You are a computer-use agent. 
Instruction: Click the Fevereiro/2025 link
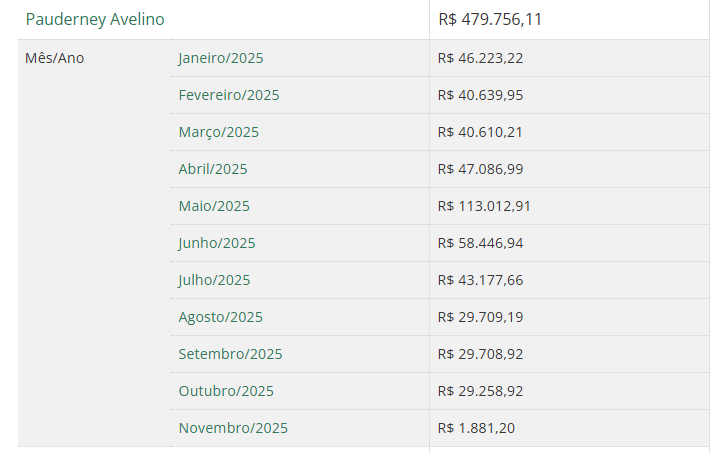[229, 95]
